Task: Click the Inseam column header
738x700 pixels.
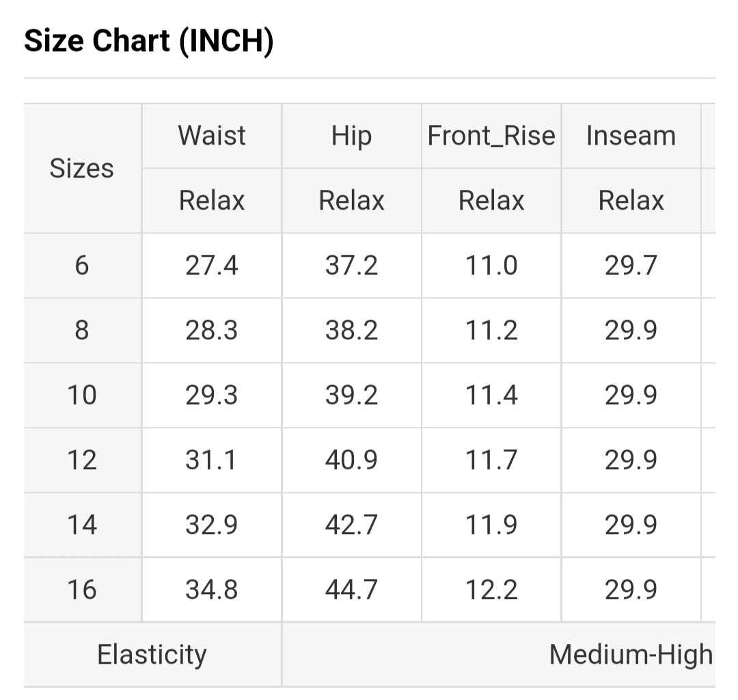Action: [631, 135]
